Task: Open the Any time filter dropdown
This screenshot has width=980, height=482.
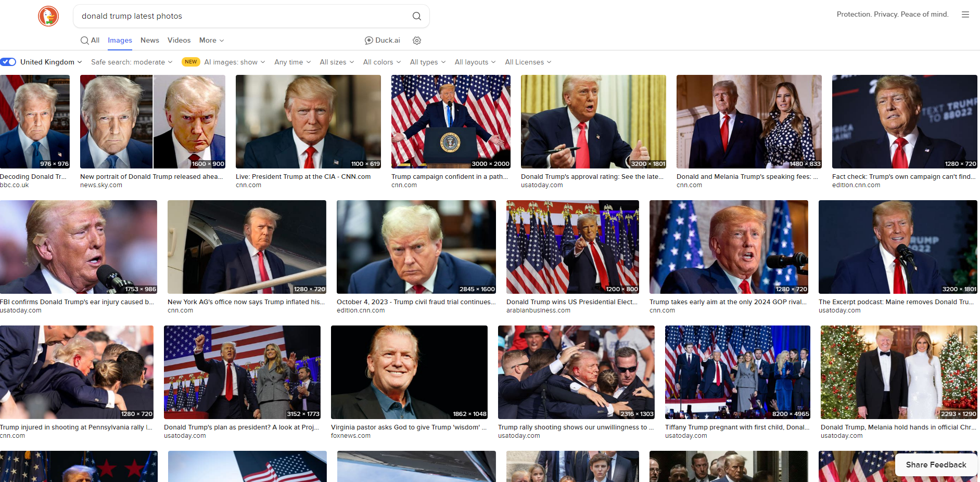Action: [x=292, y=62]
